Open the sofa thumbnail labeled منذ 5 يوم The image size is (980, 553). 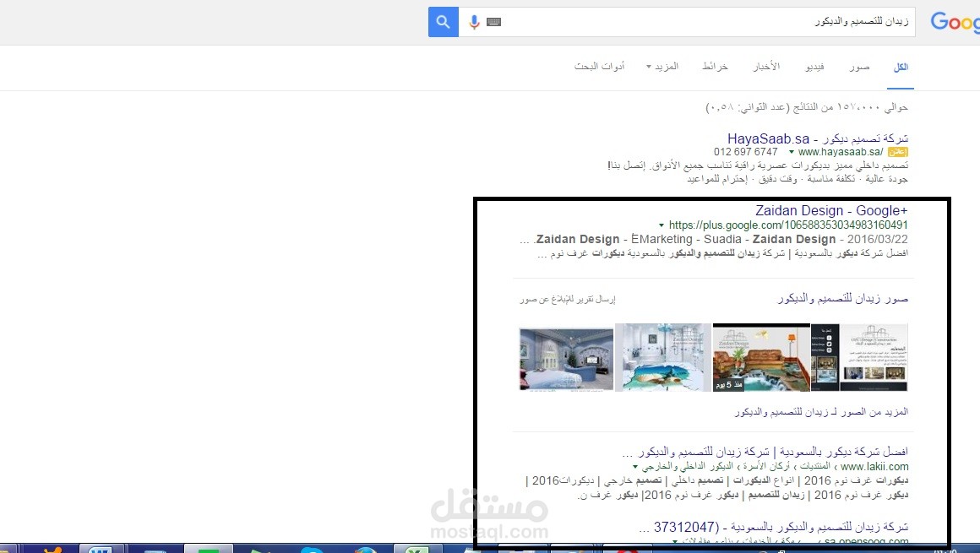[x=761, y=357]
